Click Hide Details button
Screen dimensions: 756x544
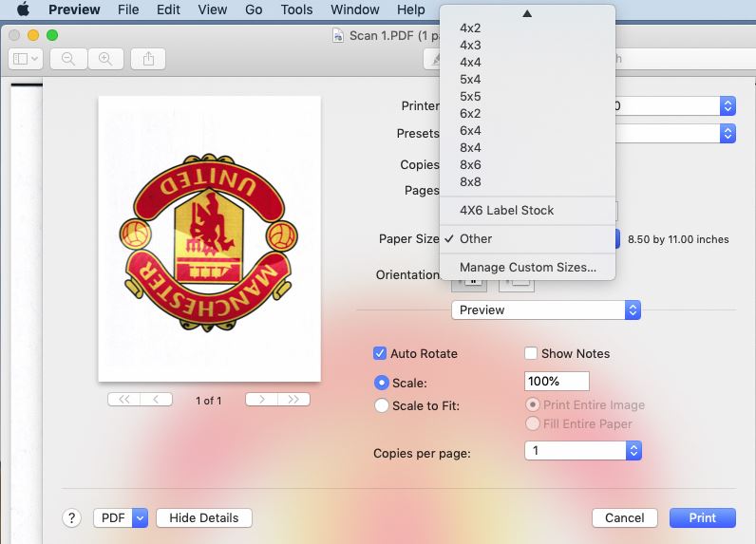(204, 518)
